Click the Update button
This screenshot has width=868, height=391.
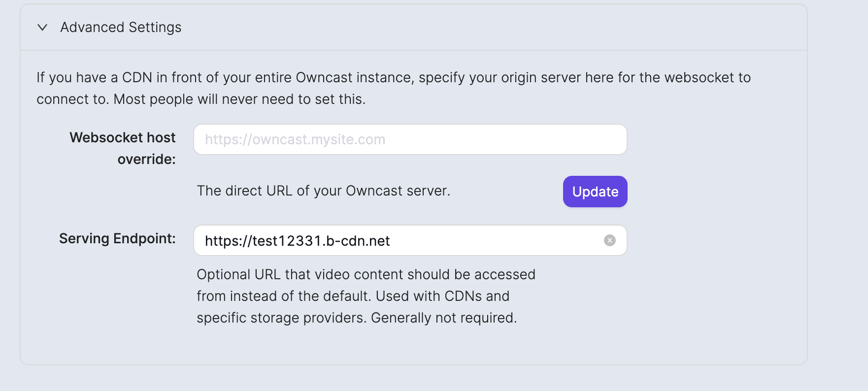tap(595, 192)
